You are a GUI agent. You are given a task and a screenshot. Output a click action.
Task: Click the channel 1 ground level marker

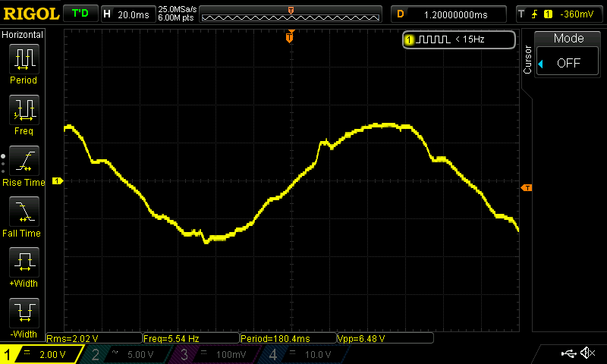(x=58, y=180)
